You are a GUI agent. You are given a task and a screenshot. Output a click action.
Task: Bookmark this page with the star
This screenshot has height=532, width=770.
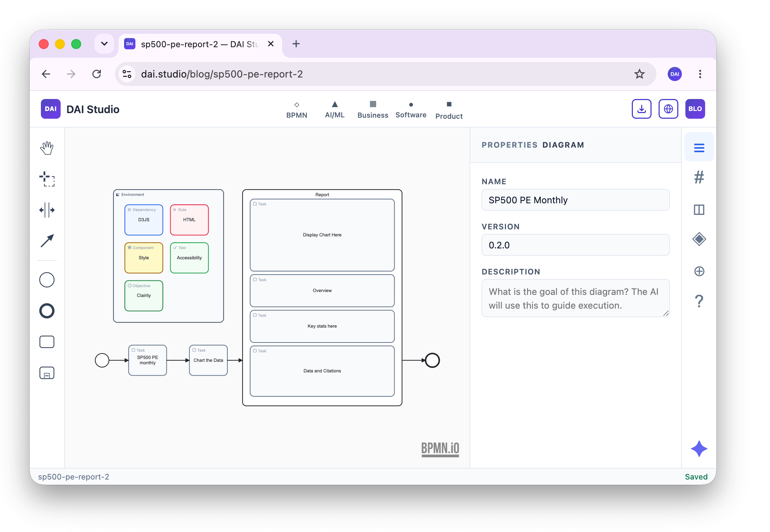(x=640, y=74)
